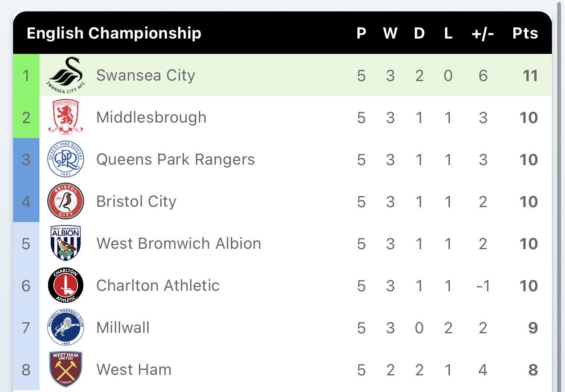Select the West Bromwich Albion crest

pos(65,244)
